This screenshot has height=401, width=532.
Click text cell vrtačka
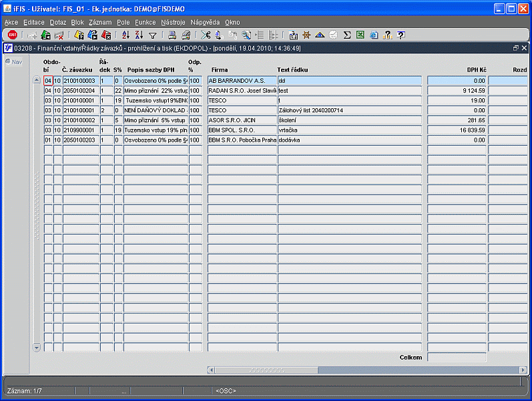pos(350,130)
